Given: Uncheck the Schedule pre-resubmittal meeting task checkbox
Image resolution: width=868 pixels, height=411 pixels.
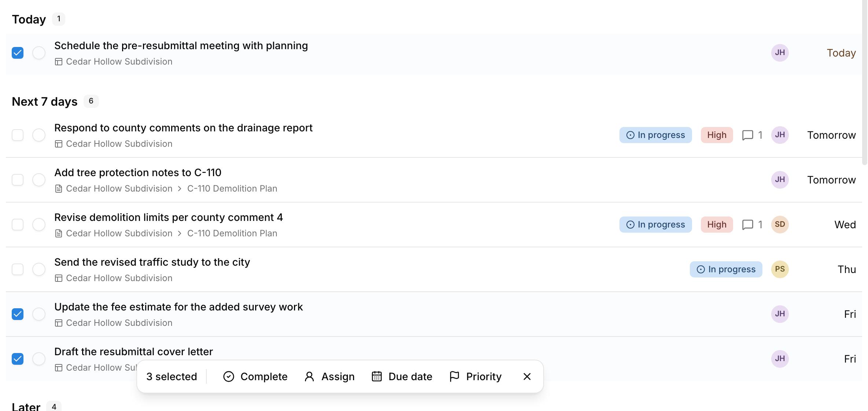Looking at the screenshot, I should 18,53.
